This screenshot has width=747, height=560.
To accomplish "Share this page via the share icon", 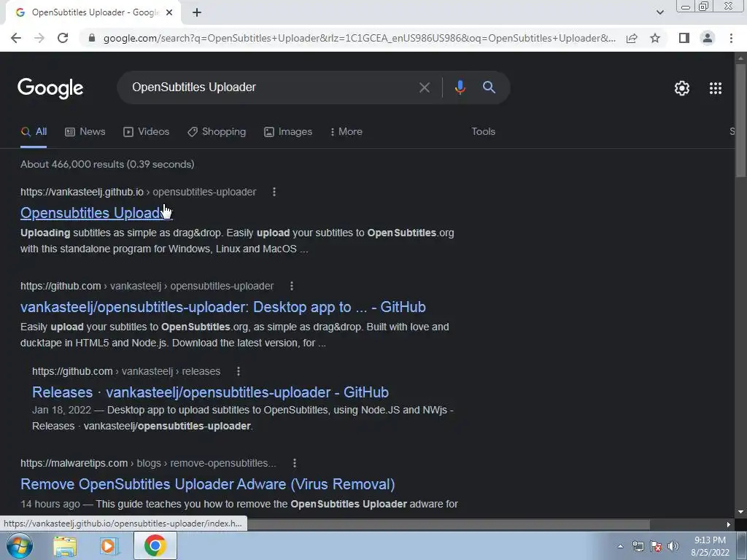I will pos(632,38).
